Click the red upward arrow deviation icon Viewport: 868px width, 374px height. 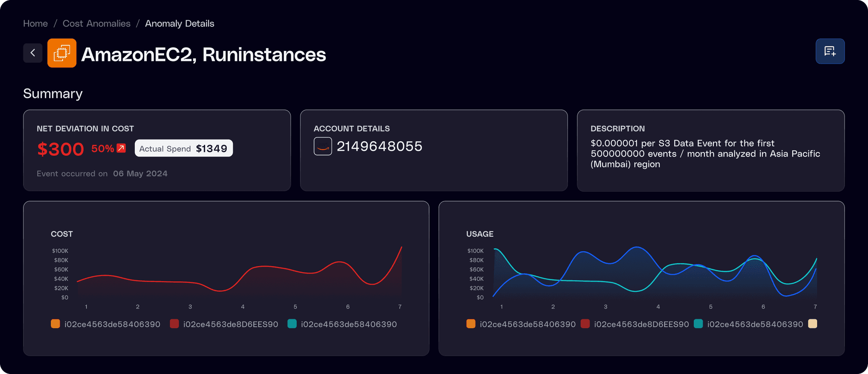tap(121, 148)
